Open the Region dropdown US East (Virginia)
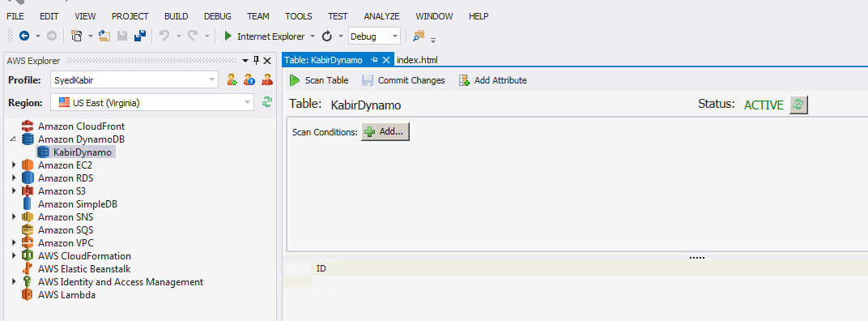Viewport: 868px width, 321px height. 152,103
